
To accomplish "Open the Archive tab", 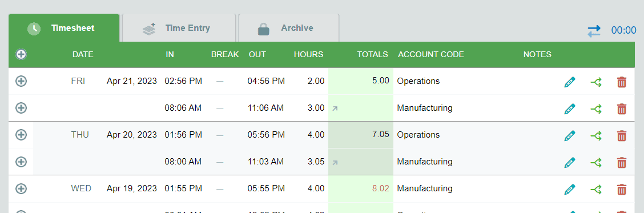I will click(x=289, y=28).
